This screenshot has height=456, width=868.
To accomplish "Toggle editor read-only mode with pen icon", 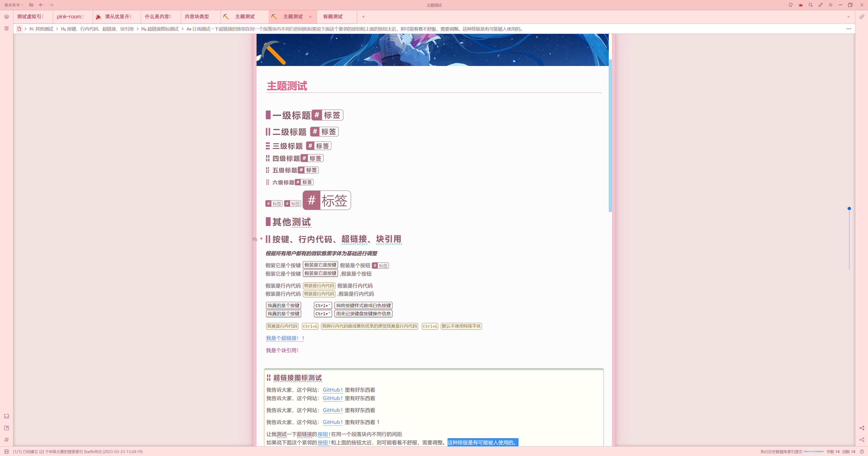I will (x=821, y=5).
